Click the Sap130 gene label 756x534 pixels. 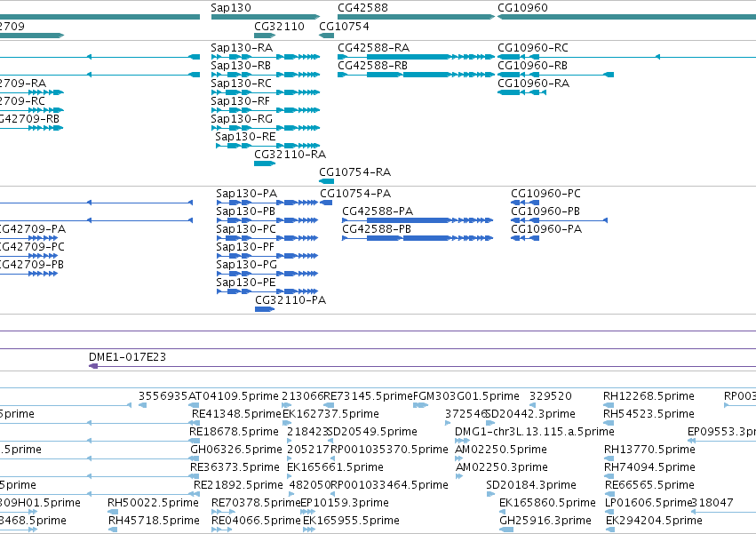(x=231, y=8)
